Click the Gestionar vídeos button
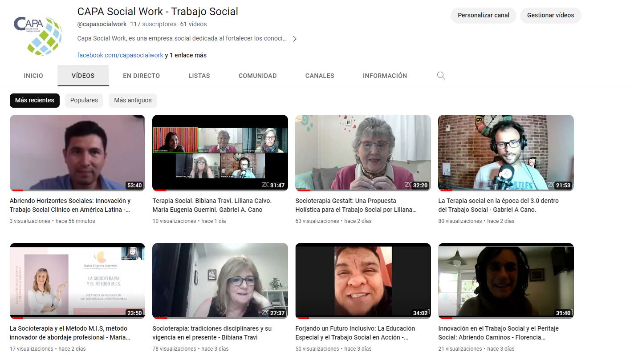630x364 pixels. [x=550, y=15]
